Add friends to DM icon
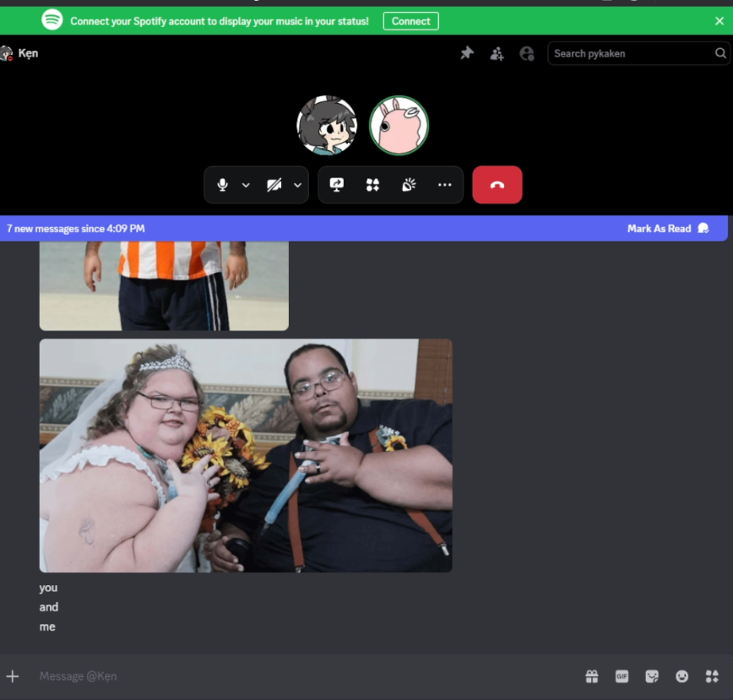The width and height of the screenshot is (733, 700). tap(497, 53)
